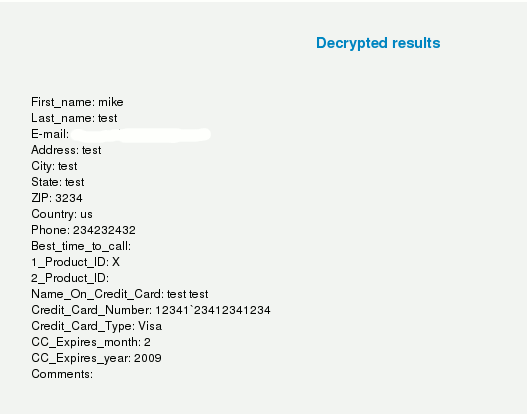Click the Credit_Card_Type: Visa line
The height and width of the screenshot is (414, 527).
click(x=97, y=326)
